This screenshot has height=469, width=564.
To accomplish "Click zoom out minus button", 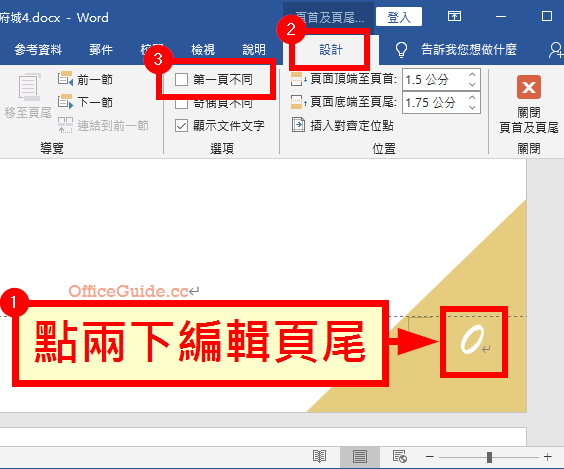I will 429,457.
